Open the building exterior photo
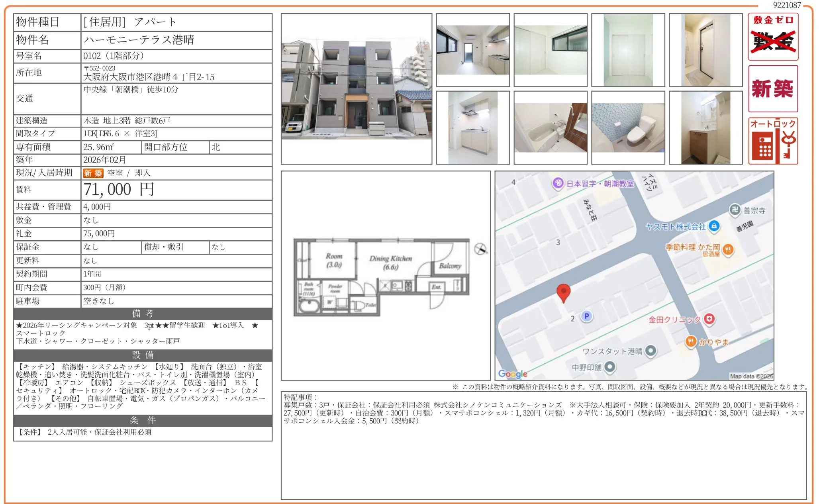Image resolution: width=819 pixels, height=504 pixels. coord(356,88)
